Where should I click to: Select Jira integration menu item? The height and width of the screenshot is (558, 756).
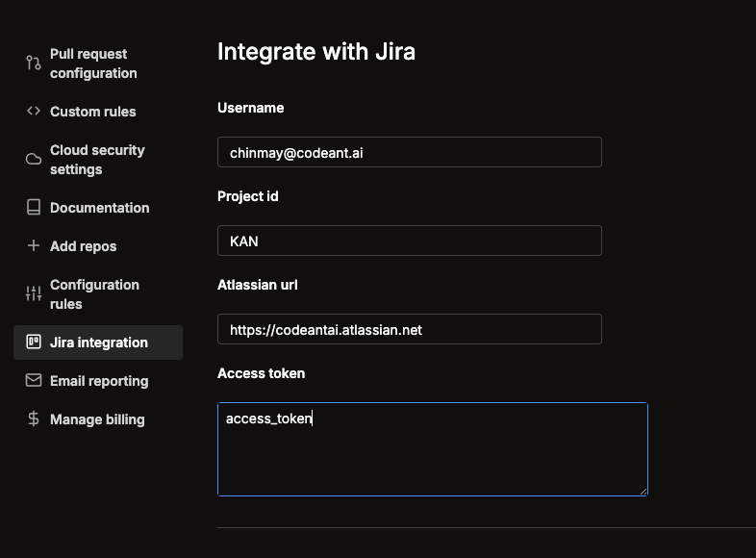[x=98, y=342]
